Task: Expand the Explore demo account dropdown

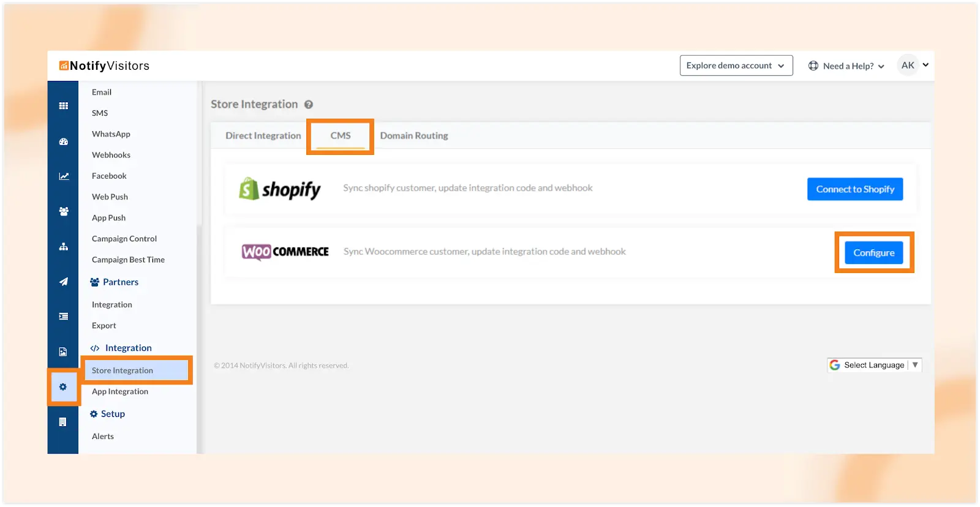Action: coord(736,66)
